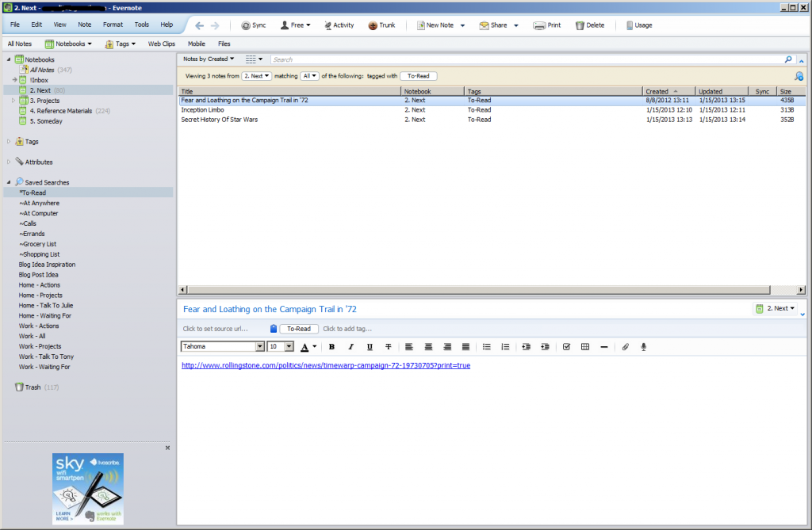The width and height of the screenshot is (812, 530).
Task: Open the Notes by Created sort dropdown
Action: coord(209,59)
